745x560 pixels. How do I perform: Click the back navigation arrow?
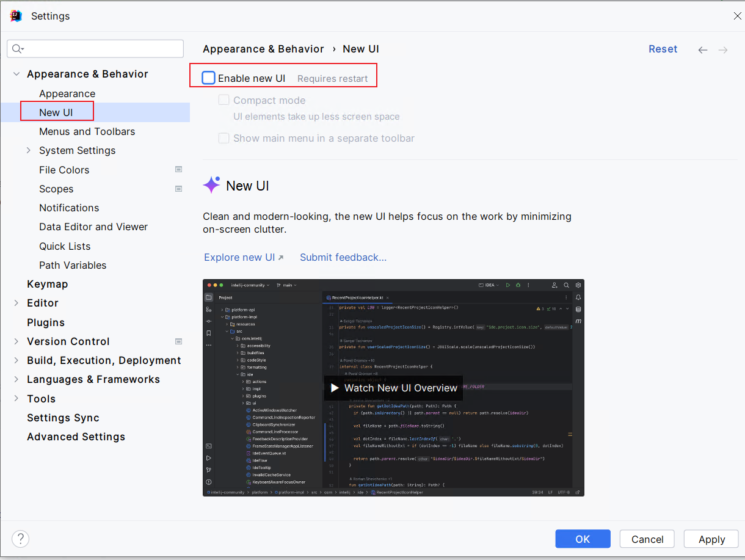[x=703, y=50]
